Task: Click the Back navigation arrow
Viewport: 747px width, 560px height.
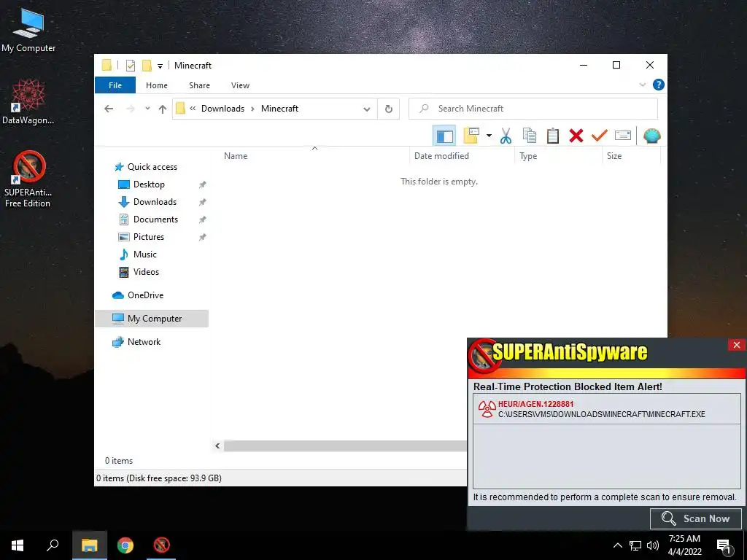Action: tap(109, 109)
